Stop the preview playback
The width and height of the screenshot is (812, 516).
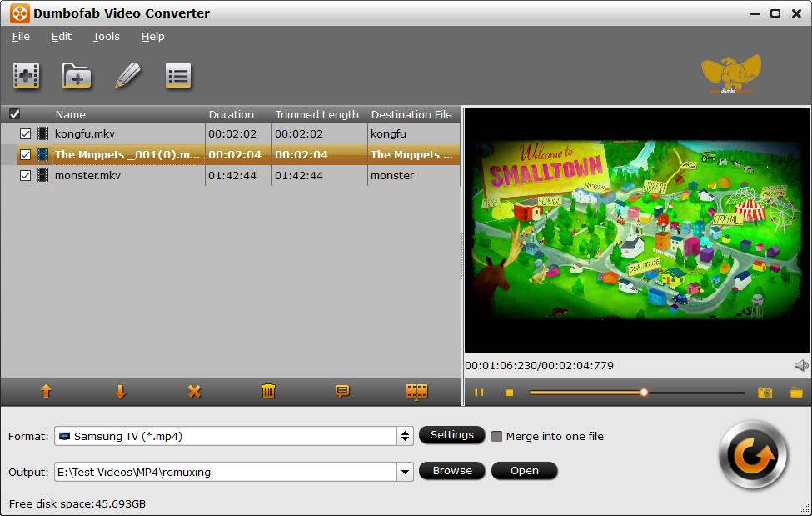point(510,393)
